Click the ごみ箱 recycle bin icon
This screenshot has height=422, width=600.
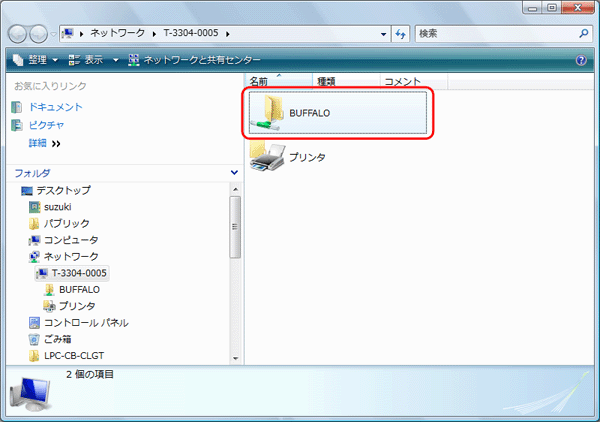click(34, 339)
